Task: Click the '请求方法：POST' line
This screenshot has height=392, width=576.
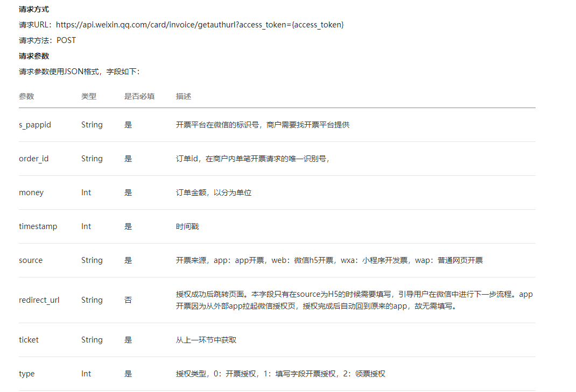Action: [x=47, y=40]
